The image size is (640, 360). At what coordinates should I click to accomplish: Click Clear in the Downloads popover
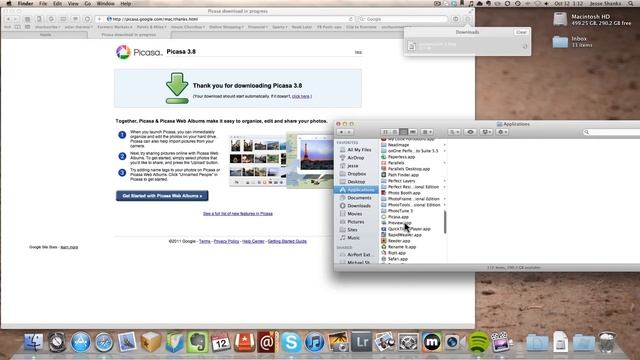(x=521, y=32)
